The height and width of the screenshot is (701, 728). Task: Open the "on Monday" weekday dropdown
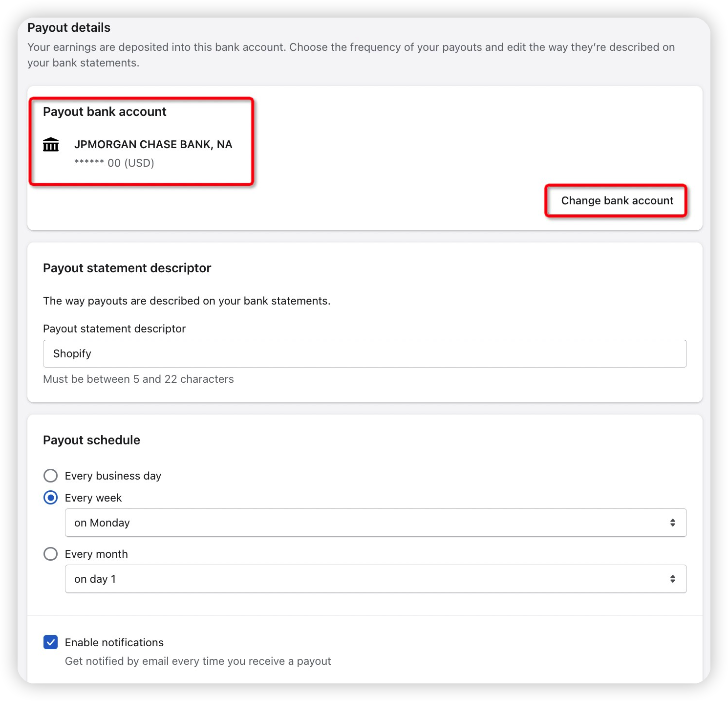pos(375,523)
